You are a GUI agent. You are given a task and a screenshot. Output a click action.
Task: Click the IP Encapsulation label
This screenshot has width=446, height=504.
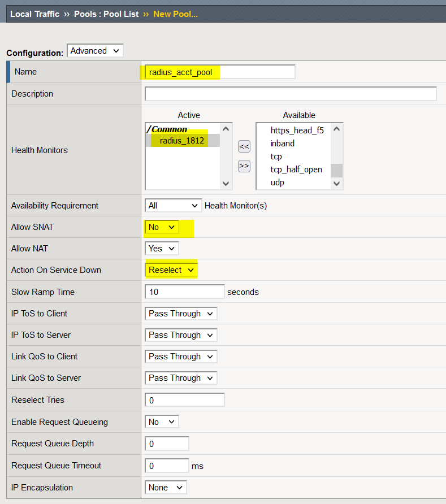(42, 488)
